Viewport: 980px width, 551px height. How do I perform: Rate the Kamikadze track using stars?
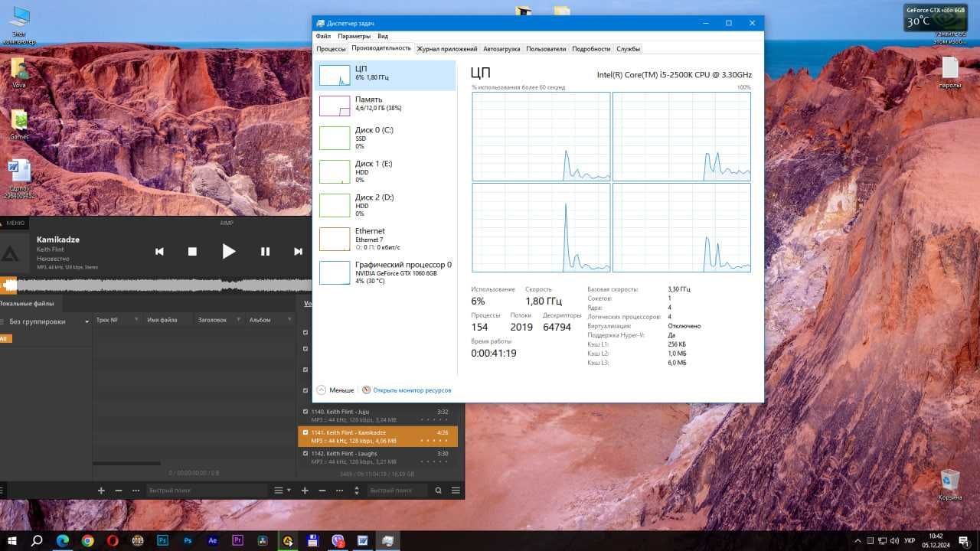tap(435, 442)
